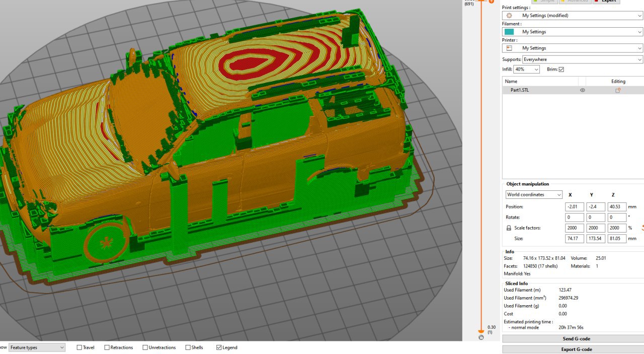Viewport: 644px width, 354px height.
Task: Click the lock icon below layer slider
Action: tap(481, 337)
